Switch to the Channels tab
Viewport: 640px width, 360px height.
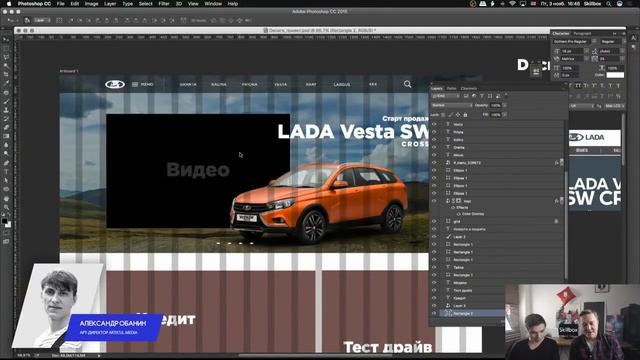pyautogui.click(x=469, y=88)
